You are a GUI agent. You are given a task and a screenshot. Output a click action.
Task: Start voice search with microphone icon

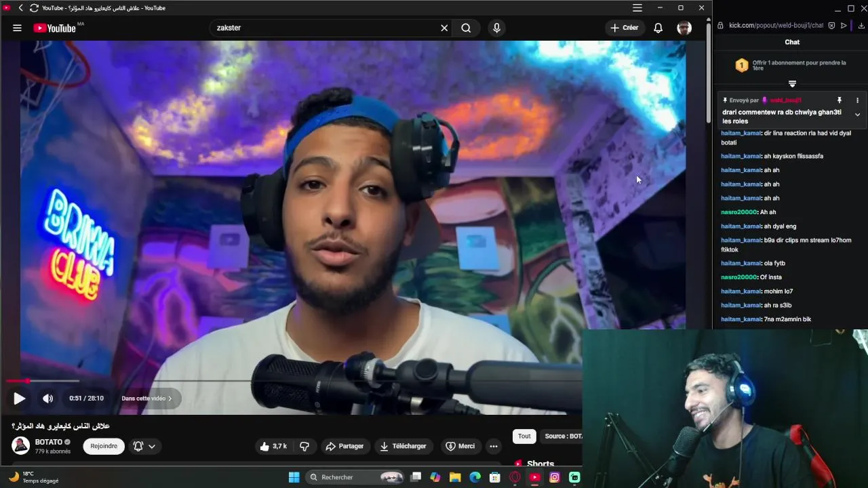click(x=496, y=28)
